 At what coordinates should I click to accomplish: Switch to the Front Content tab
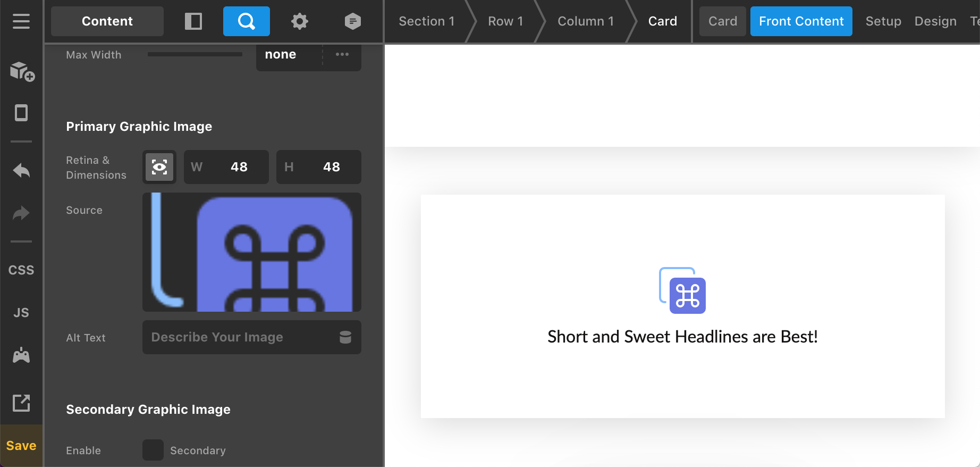801,21
